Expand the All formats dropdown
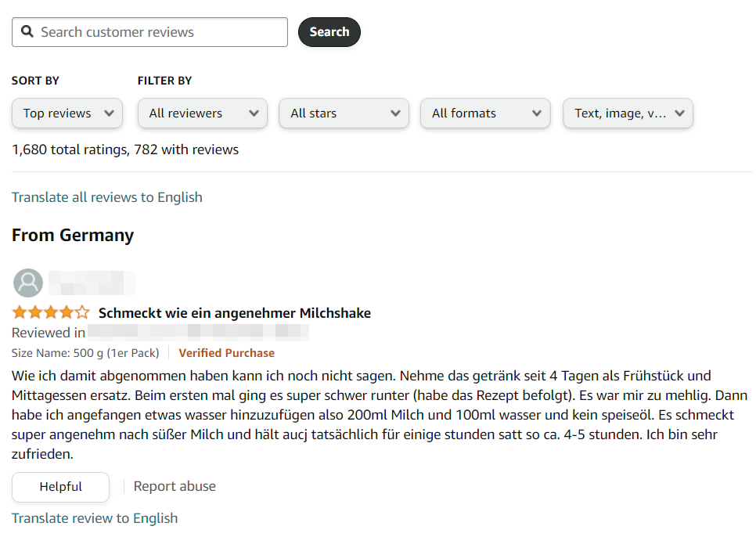Image resolution: width=756 pixels, height=537 pixels. tap(485, 113)
